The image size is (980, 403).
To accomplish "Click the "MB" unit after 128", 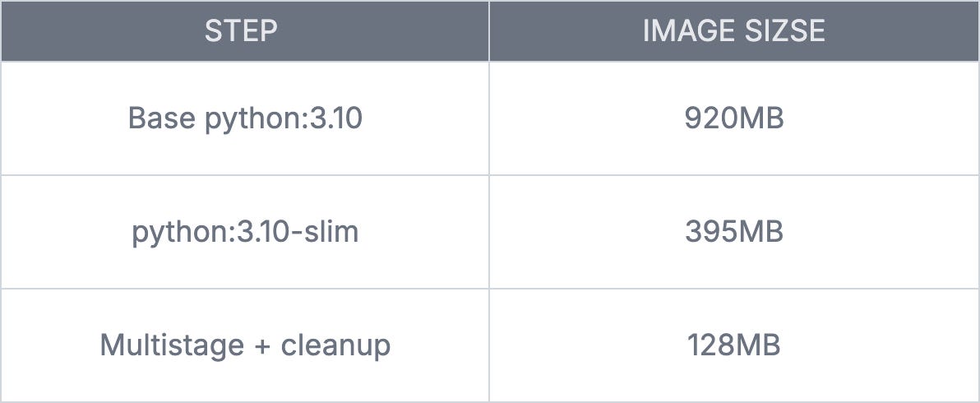I will (759, 345).
